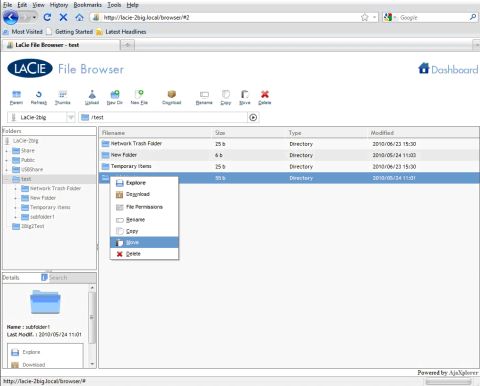Open Getting Started bookmark
Image resolution: width=480 pixels, height=386 pixels.
tap(70, 32)
